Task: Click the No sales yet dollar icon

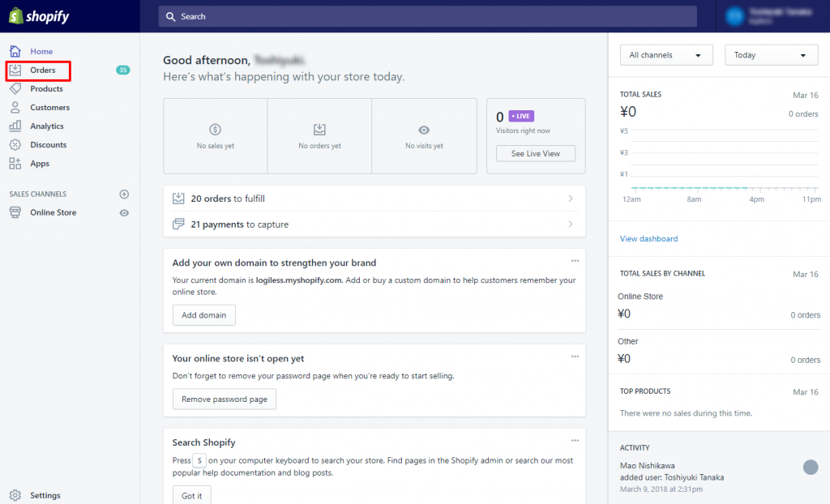Action: (x=215, y=129)
